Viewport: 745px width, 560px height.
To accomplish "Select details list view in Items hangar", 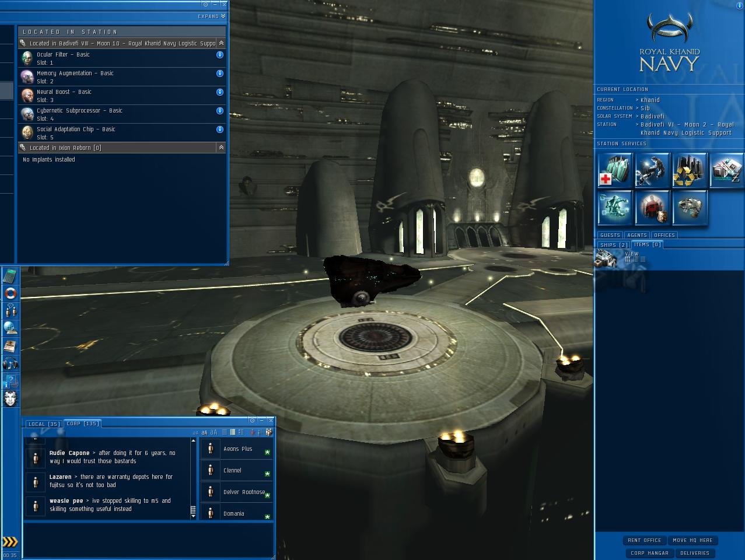I will 635,260.
